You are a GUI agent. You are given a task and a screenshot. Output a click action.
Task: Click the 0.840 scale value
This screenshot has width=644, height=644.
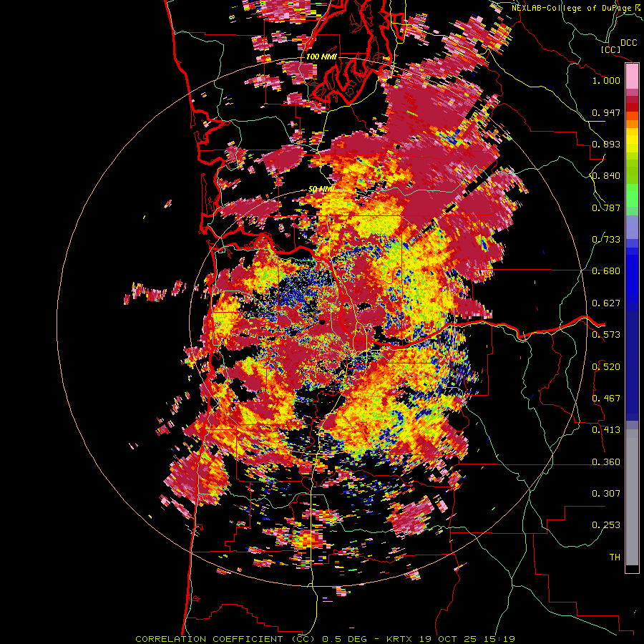[606, 176]
